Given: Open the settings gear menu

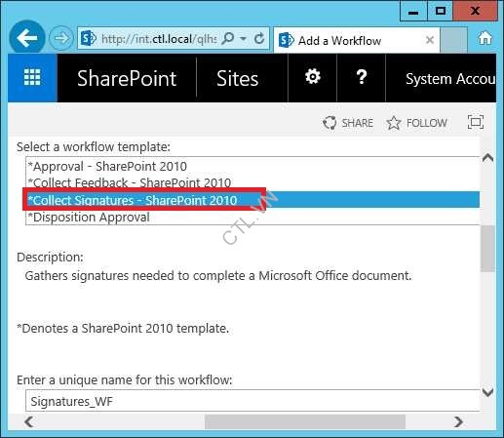Looking at the screenshot, I should 313,77.
